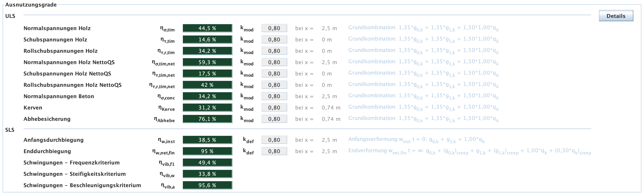This screenshot has width=644, height=195.
Task: Click the kdef field for Anfangsdurchbiegung
Action: (x=274, y=140)
